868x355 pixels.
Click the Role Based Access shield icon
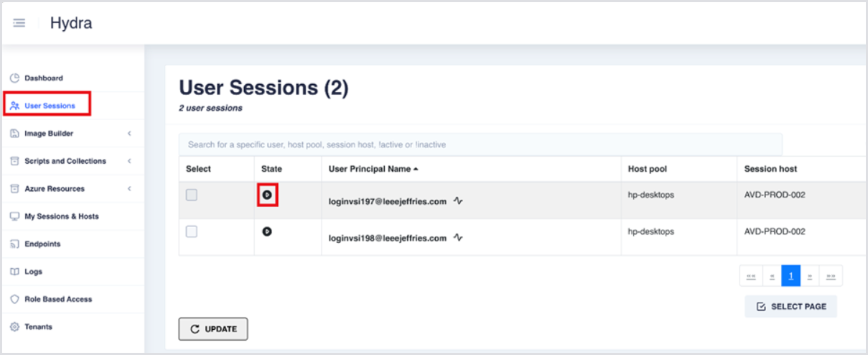(x=14, y=300)
